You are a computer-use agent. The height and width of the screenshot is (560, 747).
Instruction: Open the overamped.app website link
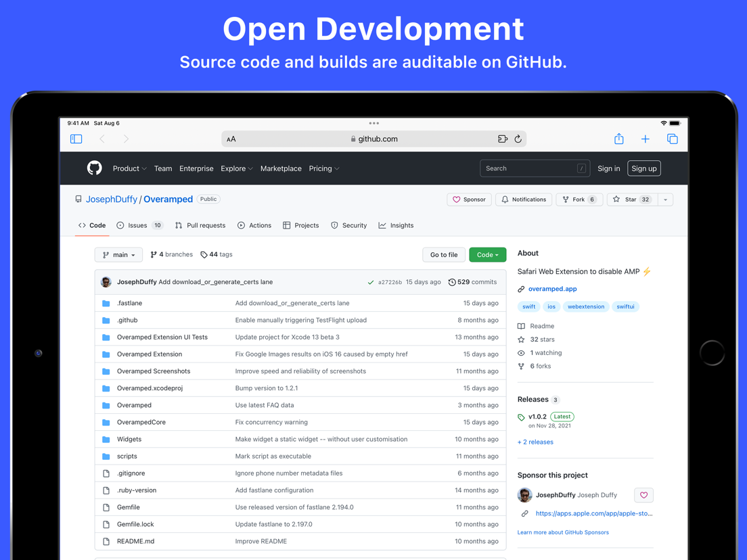(553, 289)
